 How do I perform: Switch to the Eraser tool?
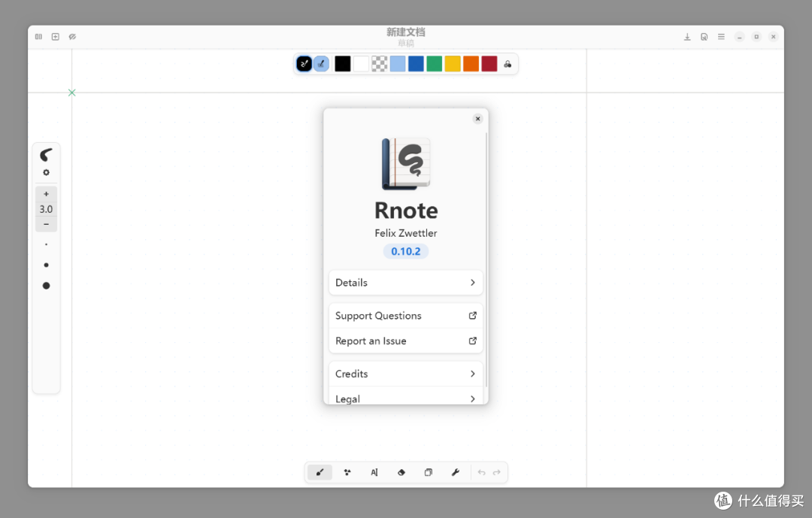point(401,472)
